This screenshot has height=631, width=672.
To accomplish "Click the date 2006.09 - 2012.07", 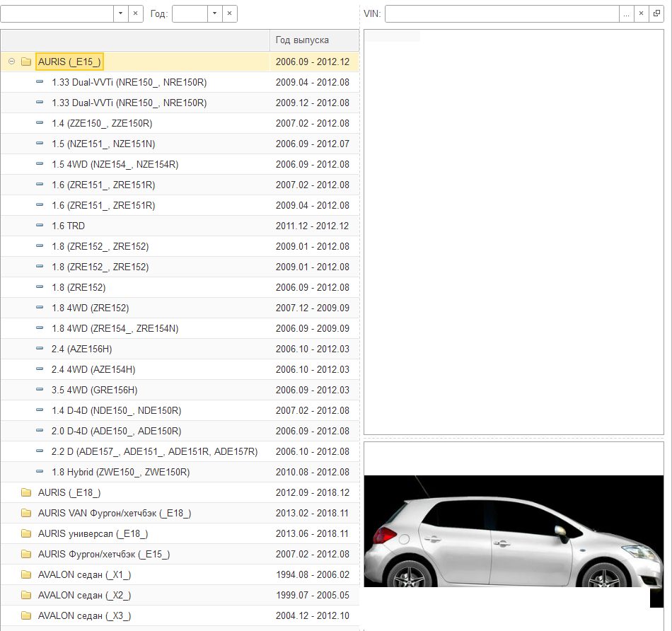I will coord(313,144).
